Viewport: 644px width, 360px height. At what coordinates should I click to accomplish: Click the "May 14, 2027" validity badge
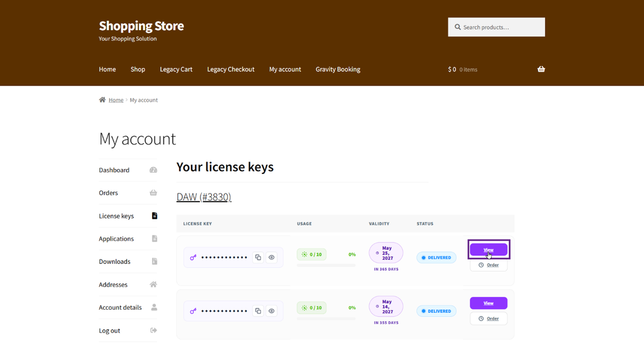[x=386, y=306]
